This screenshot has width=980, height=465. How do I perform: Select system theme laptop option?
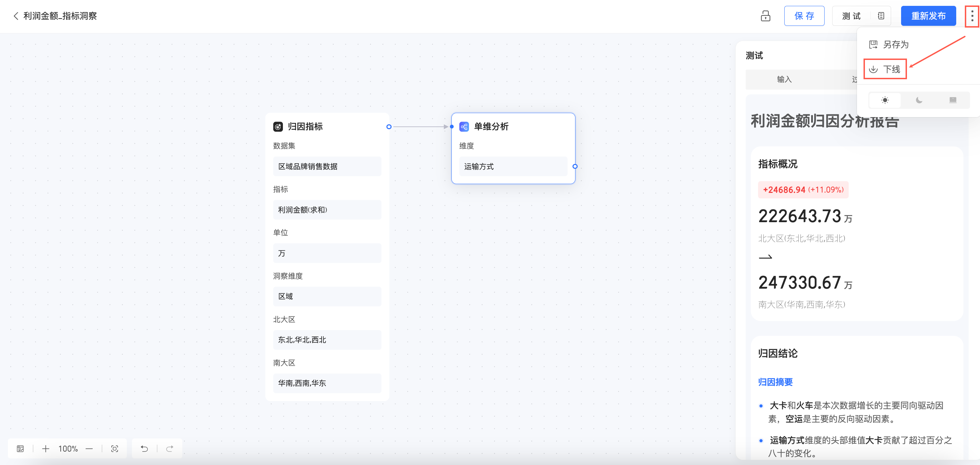point(953,100)
